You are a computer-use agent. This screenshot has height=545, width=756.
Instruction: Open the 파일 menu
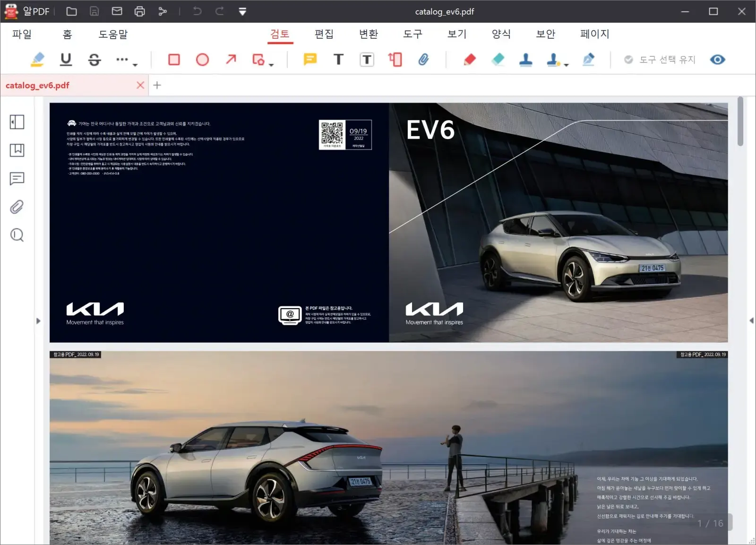pyautogui.click(x=22, y=34)
